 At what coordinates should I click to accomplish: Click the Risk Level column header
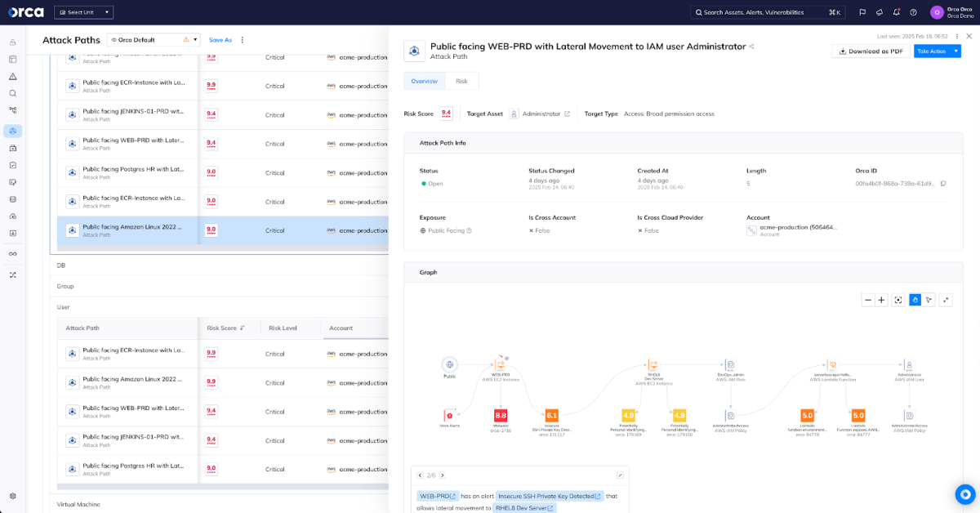click(x=283, y=328)
